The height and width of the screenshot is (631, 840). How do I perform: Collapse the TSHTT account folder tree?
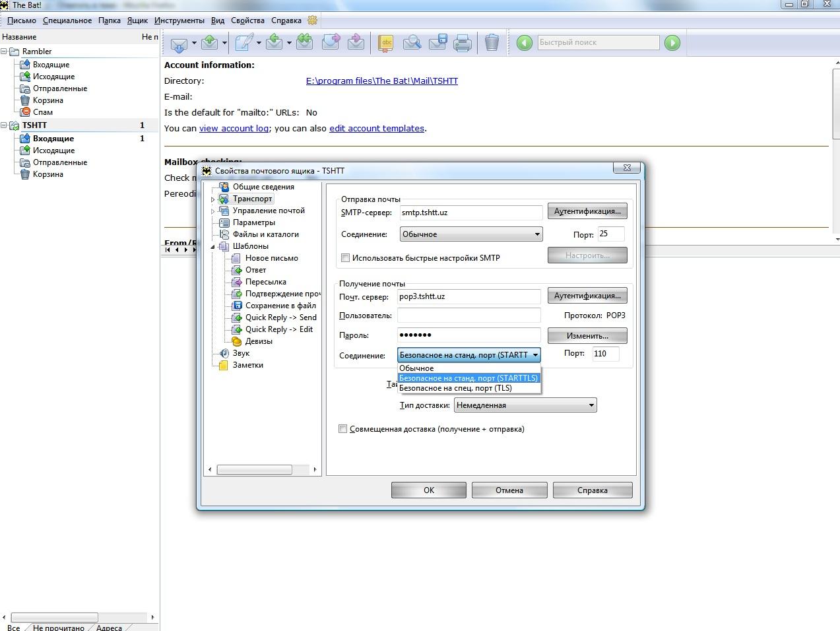4,125
